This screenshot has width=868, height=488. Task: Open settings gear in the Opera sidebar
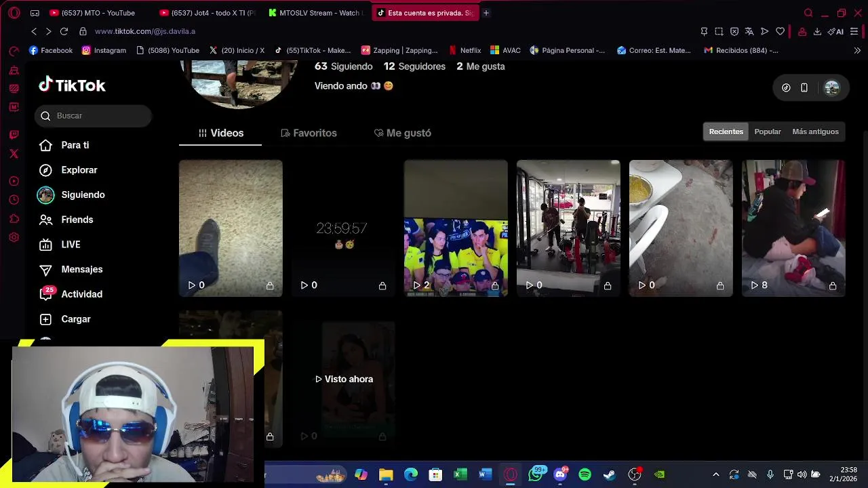point(14,237)
